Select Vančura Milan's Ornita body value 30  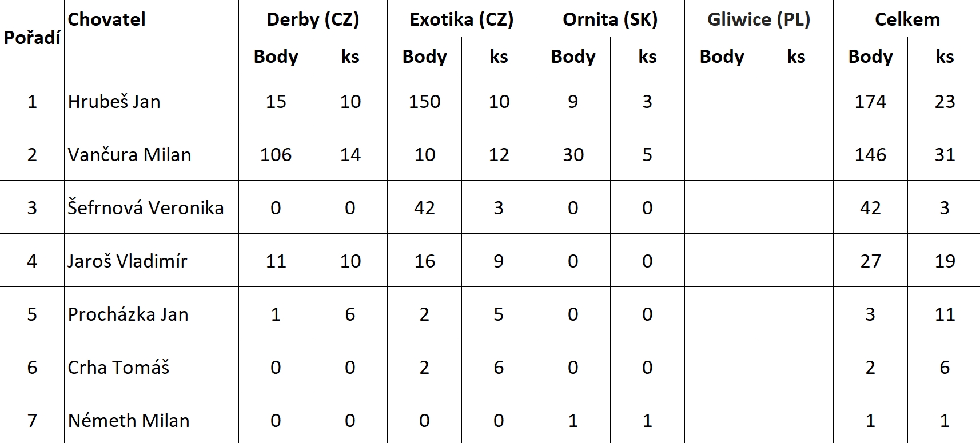coord(573,155)
